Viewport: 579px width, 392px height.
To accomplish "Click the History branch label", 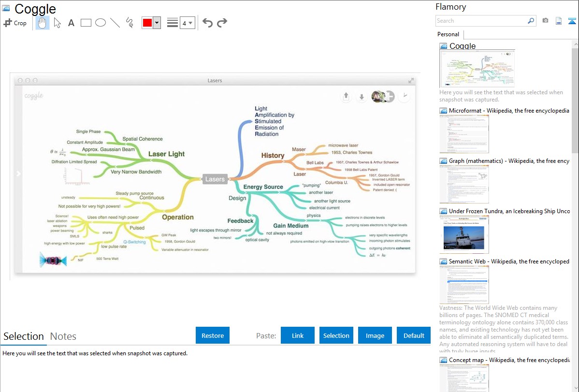I will click(273, 156).
